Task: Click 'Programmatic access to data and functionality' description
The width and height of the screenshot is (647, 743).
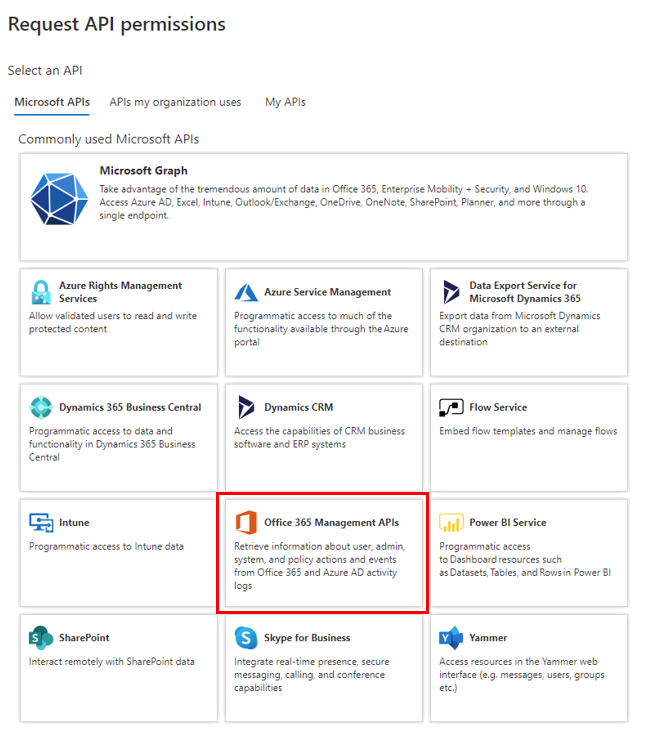Action: [112, 444]
